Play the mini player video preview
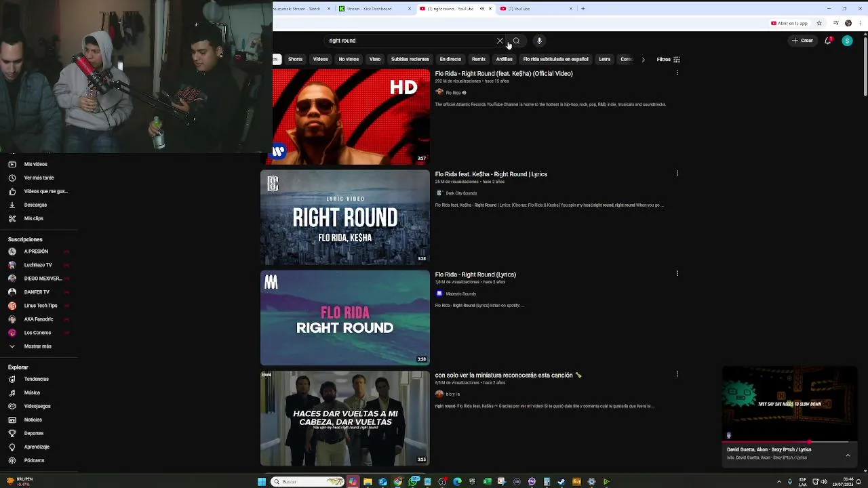This screenshot has height=488, width=868. click(790, 403)
